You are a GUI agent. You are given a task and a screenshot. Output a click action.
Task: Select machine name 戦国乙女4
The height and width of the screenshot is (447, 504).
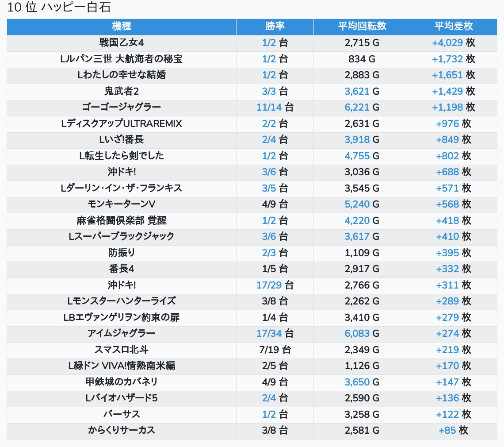pos(122,43)
